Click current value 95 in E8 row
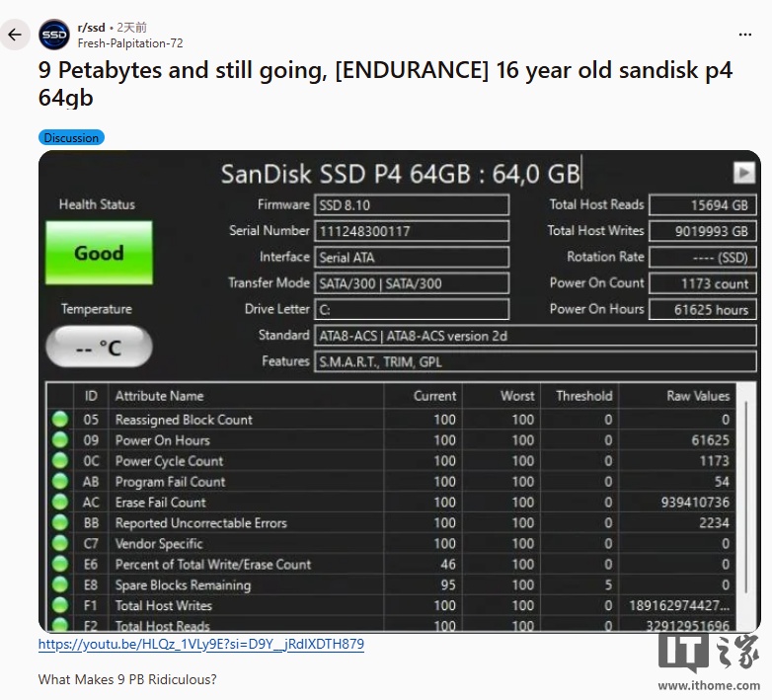 pyautogui.click(x=448, y=584)
